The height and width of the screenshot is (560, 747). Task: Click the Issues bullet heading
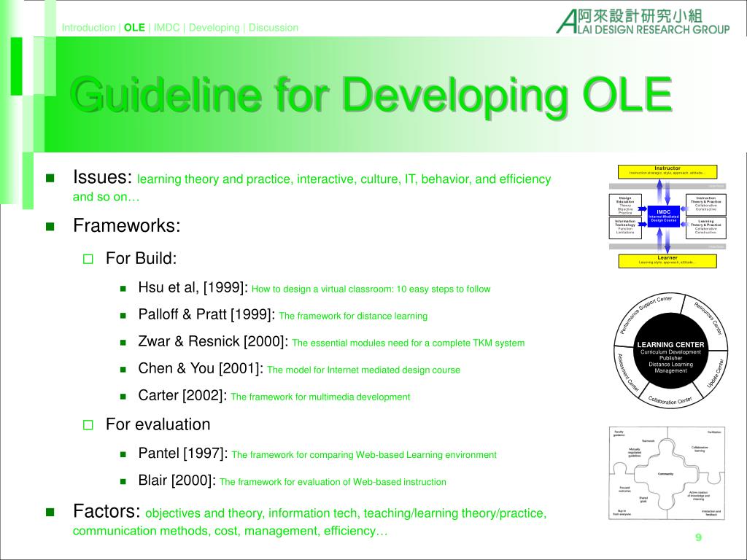click(102, 177)
